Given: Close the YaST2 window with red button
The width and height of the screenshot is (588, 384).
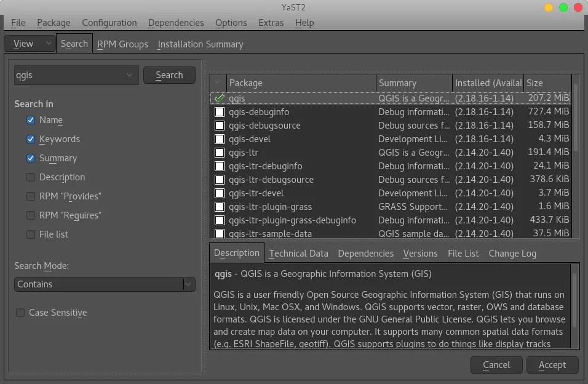Looking at the screenshot, I should point(578,7).
